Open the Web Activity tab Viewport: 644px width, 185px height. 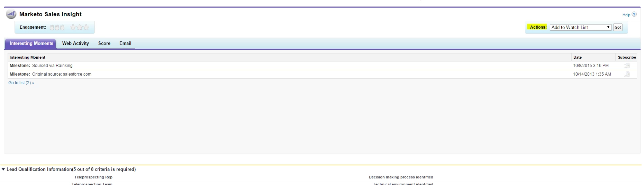(x=75, y=43)
